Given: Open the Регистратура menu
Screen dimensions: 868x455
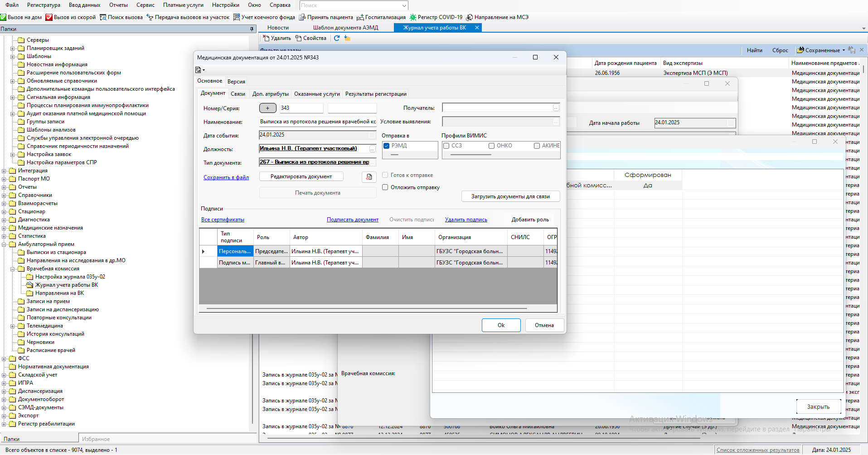Looking at the screenshot, I should click(x=44, y=5).
